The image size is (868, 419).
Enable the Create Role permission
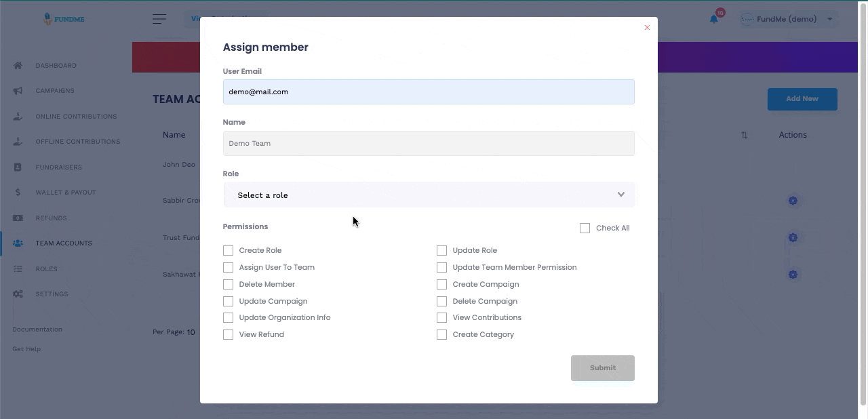coord(228,250)
